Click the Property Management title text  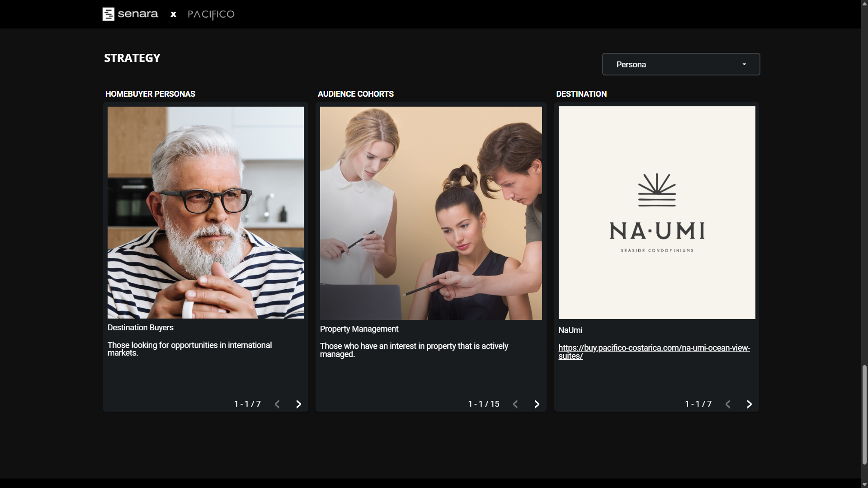click(x=359, y=329)
